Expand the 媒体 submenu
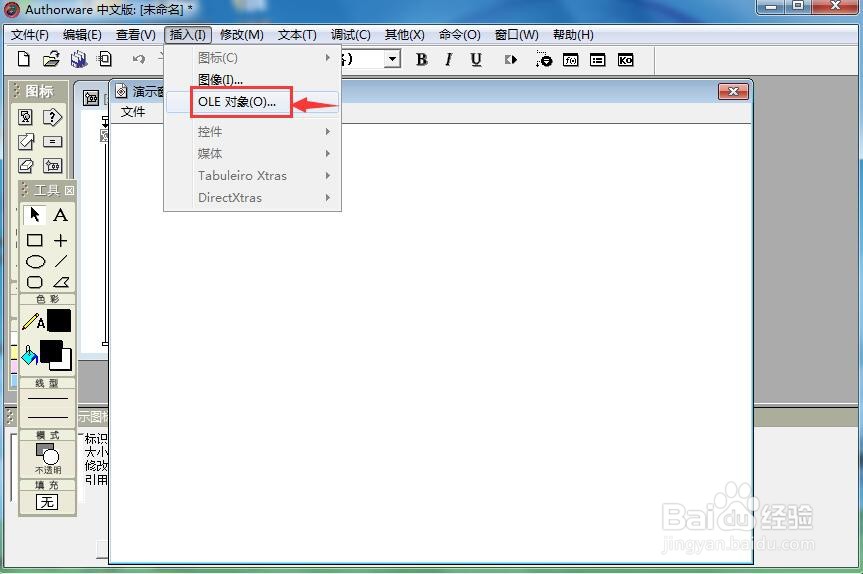This screenshot has height=574, width=863. [x=253, y=154]
